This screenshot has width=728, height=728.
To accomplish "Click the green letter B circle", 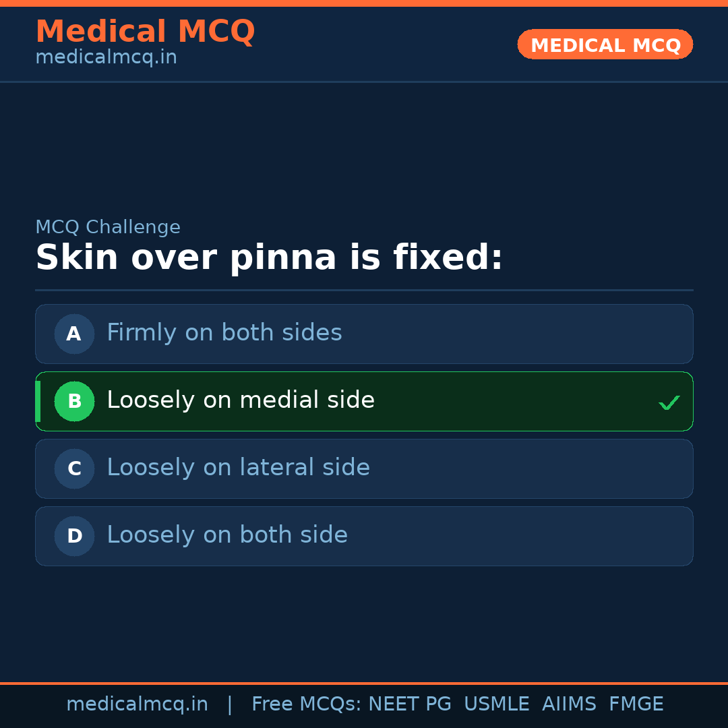I will pos(74,401).
